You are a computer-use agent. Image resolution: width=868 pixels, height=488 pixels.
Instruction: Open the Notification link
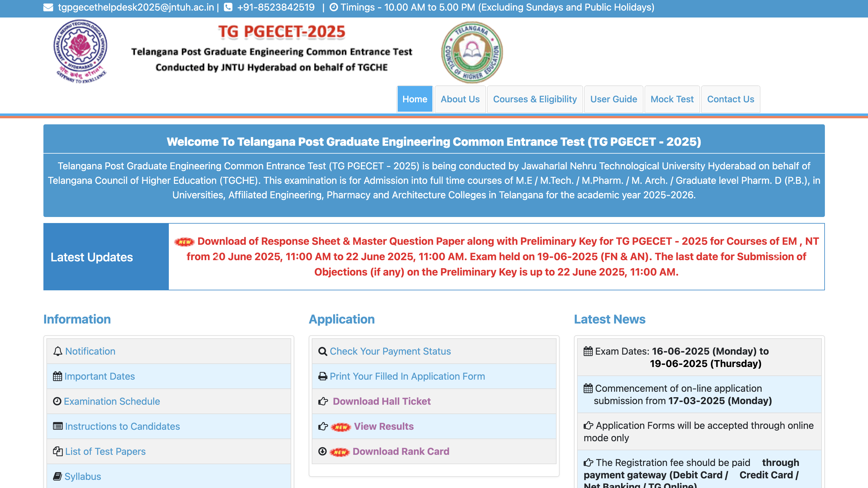(90, 351)
